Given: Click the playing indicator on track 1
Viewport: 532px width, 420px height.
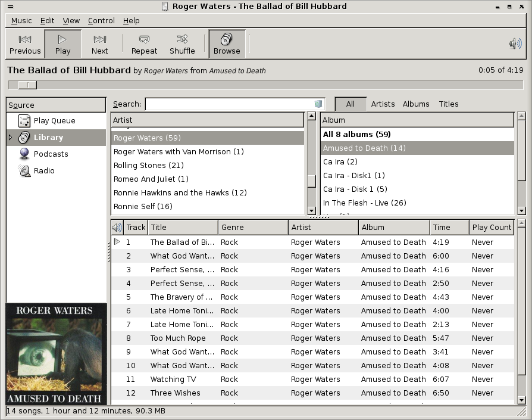Looking at the screenshot, I should pyautogui.click(x=117, y=242).
